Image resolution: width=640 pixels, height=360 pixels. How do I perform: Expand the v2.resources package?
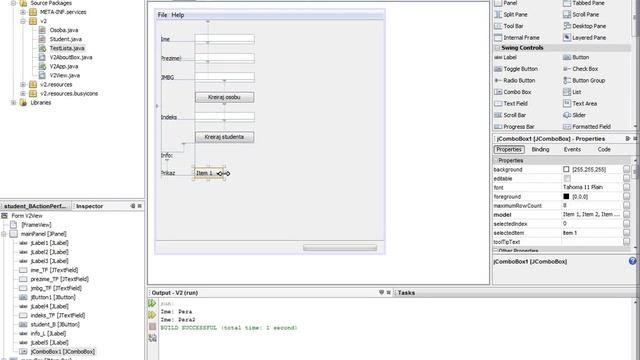pyautogui.click(x=23, y=84)
